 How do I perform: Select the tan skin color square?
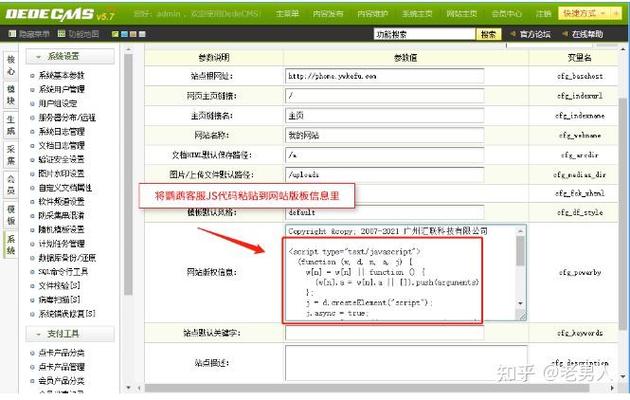[x=133, y=34]
